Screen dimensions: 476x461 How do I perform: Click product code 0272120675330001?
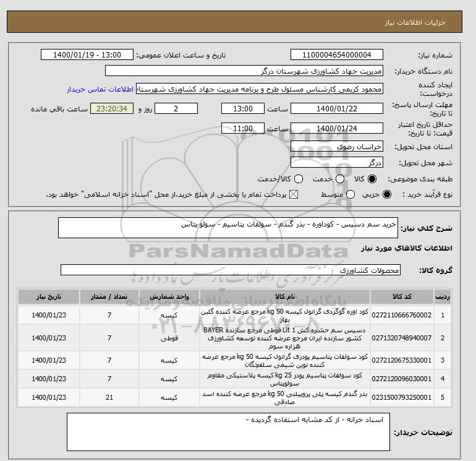402,360
